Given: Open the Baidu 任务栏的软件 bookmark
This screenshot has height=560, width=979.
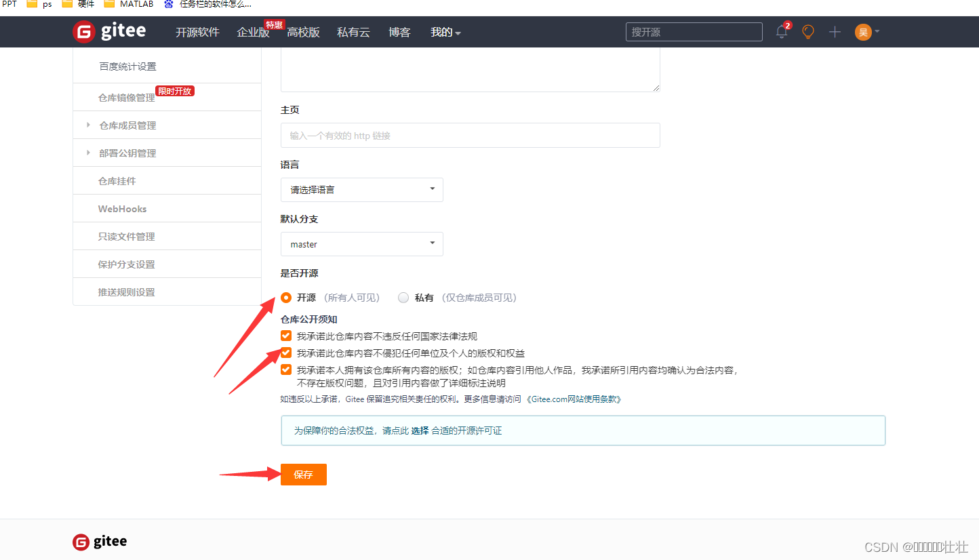Looking at the screenshot, I should tap(207, 4).
